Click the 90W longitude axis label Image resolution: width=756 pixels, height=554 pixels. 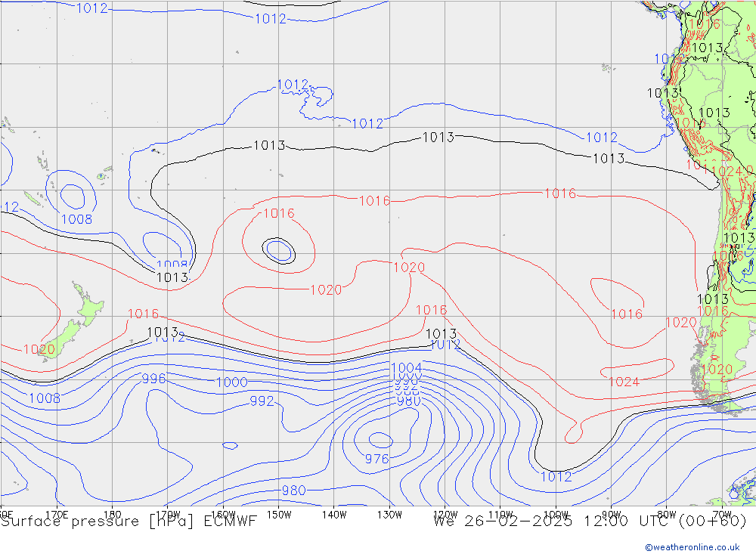(x=612, y=515)
